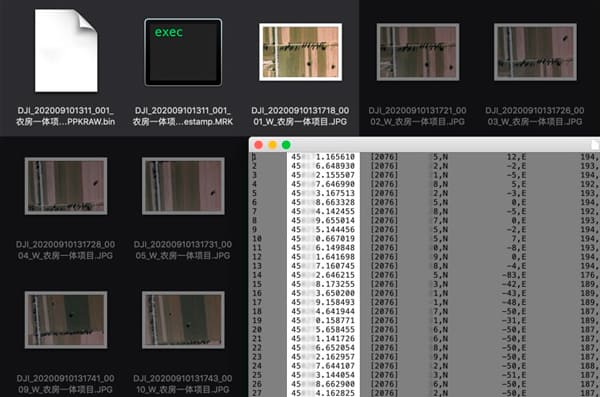The height and width of the screenshot is (397, 600).
Task: Select thumbnail of DJI_20200910131726_0003 JPG
Action: click(x=535, y=52)
